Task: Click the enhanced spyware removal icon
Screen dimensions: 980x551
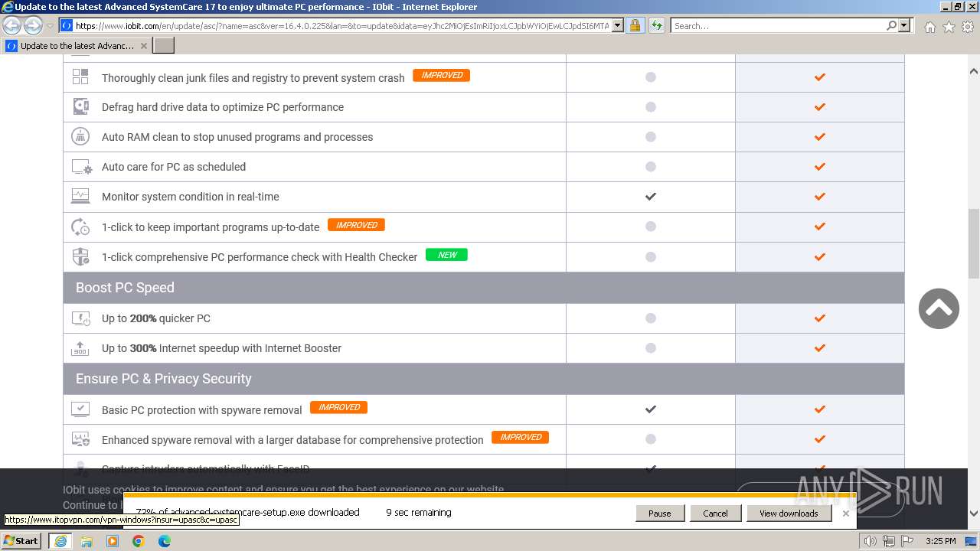Action: [80, 439]
